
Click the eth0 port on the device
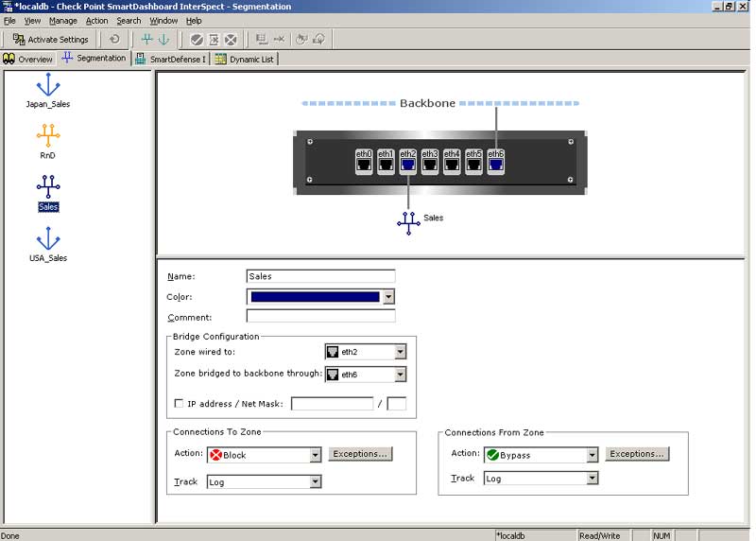(x=364, y=161)
